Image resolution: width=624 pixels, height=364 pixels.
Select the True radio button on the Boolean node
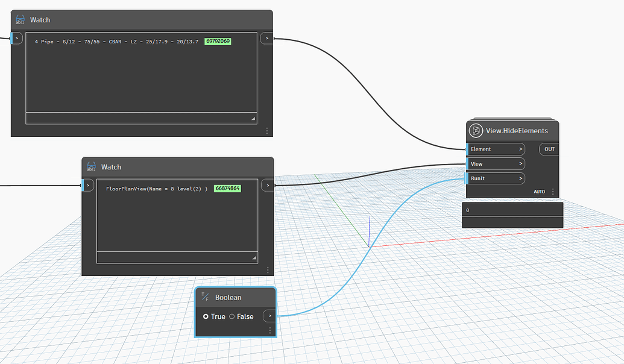point(207,316)
